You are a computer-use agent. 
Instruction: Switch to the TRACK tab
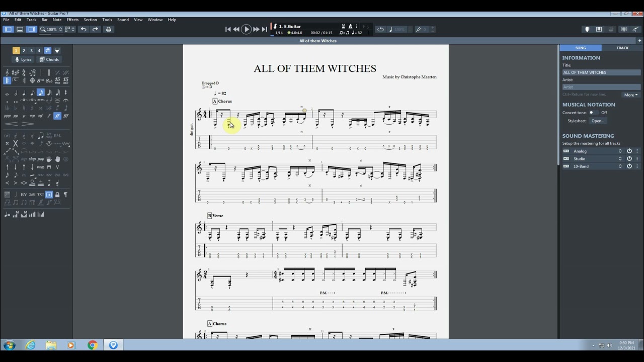coord(622,48)
